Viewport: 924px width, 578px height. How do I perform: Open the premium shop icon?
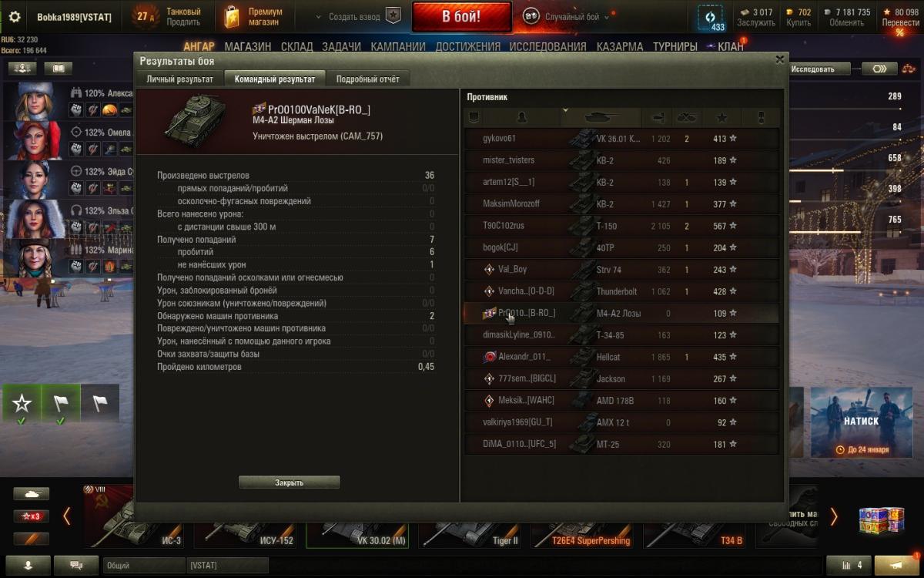pyautogui.click(x=232, y=17)
